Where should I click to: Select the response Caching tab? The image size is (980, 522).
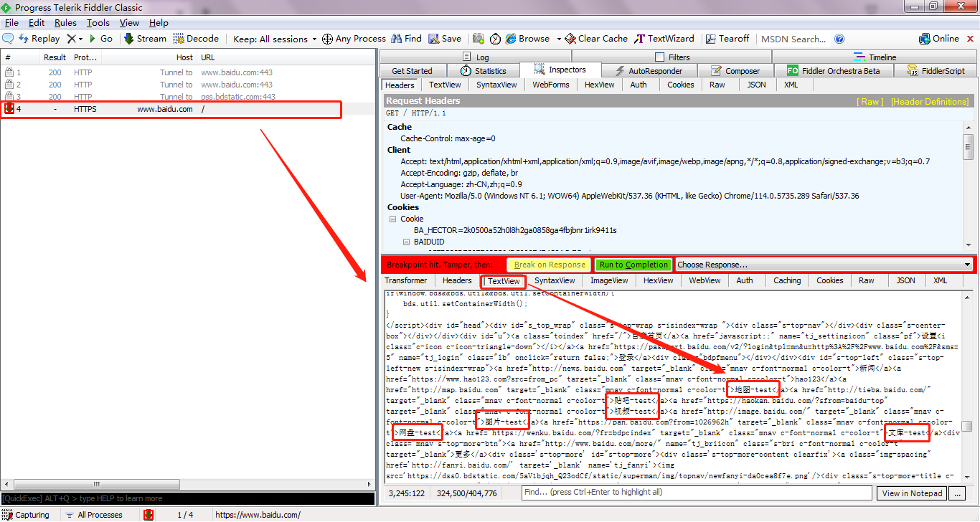pyautogui.click(x=787, y=280)
